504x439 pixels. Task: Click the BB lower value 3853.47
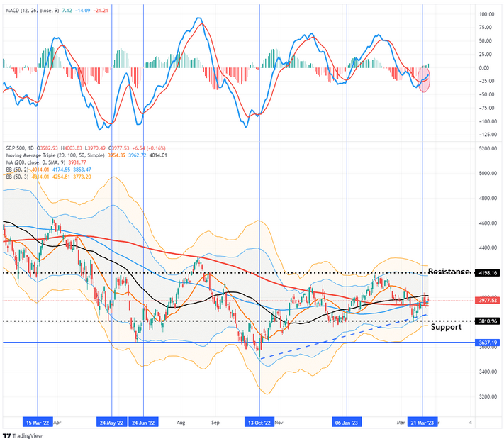tap(82, 170)
